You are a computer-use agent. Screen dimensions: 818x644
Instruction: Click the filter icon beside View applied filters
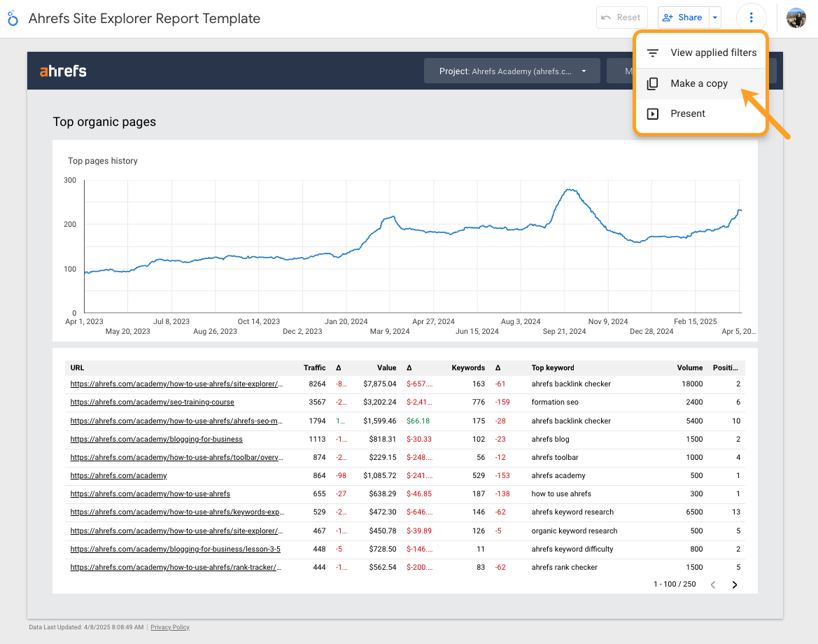coord(652,52)
